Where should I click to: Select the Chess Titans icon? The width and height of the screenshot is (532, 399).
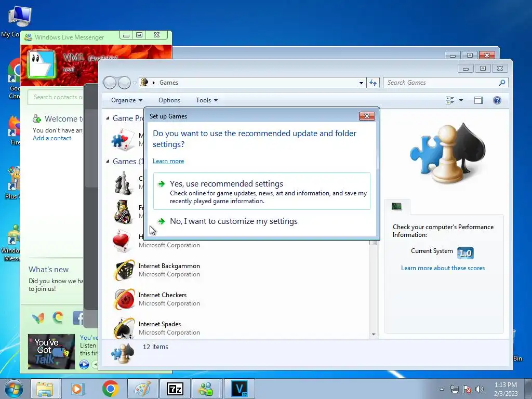(123, 182)
